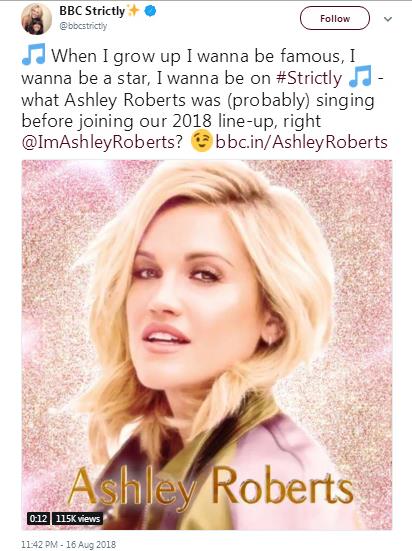Click the first blue music note emoji
The height and width of the screenshot is (551, 412).
tap(34, 54)
